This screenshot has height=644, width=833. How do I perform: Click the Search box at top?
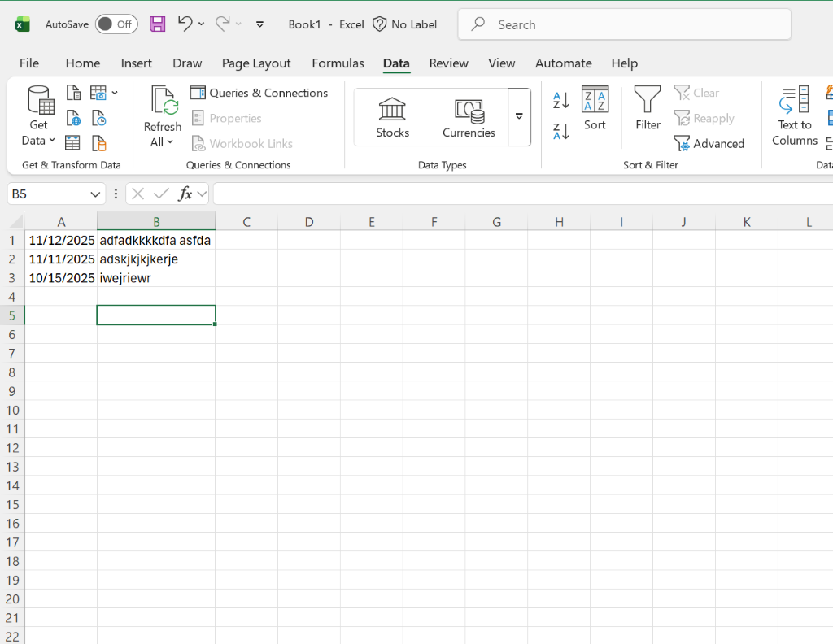624,24
